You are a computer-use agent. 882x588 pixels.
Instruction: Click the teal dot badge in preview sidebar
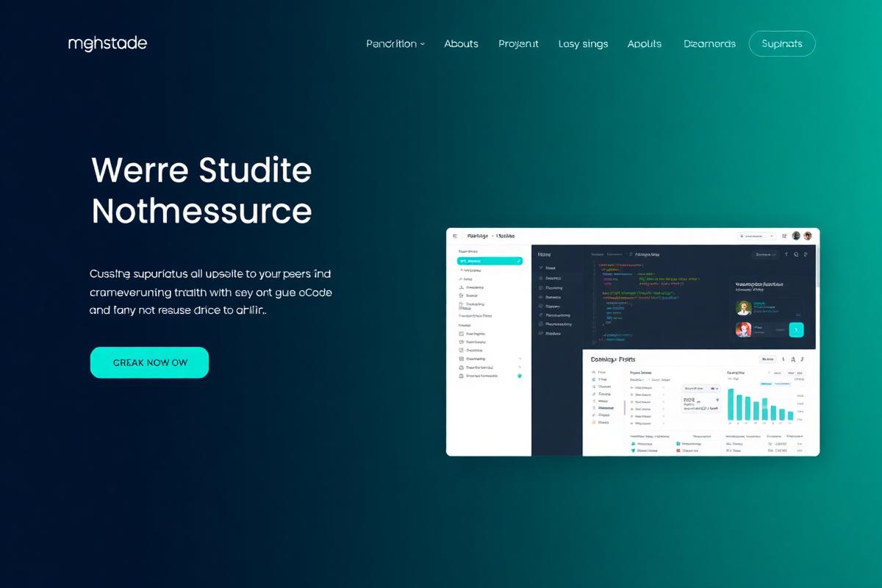click(x=520, y=376)
